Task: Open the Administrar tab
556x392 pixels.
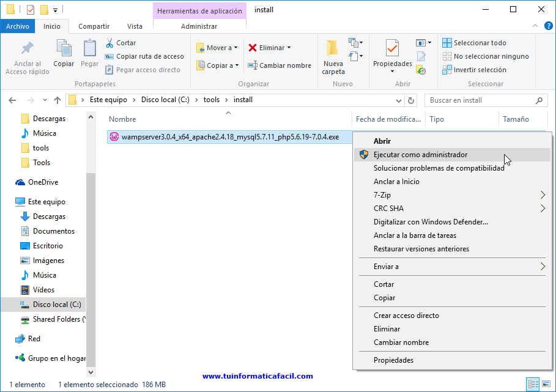Action: point(199,26)
